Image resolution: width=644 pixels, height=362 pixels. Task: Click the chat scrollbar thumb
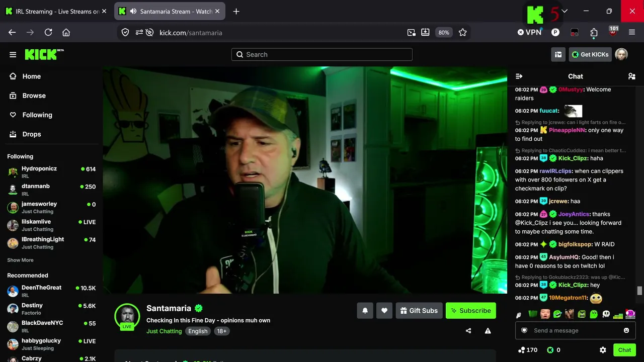tap(639, 291)
